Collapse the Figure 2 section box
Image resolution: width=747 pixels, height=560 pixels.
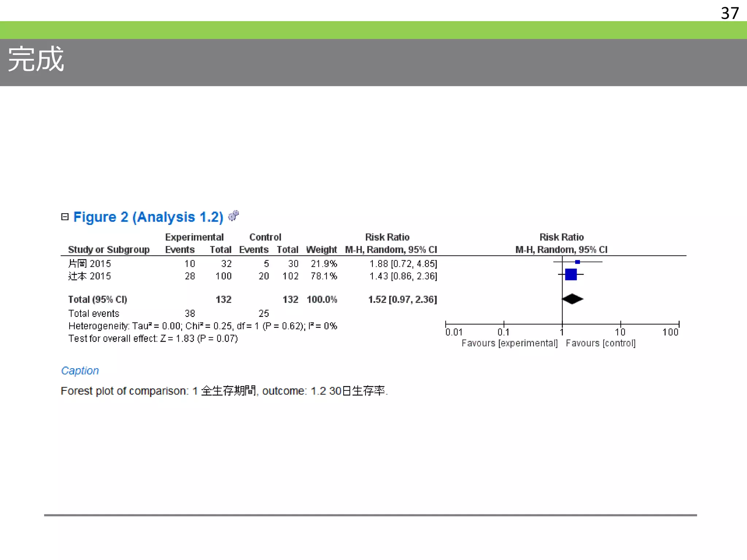tap(65, 217)
